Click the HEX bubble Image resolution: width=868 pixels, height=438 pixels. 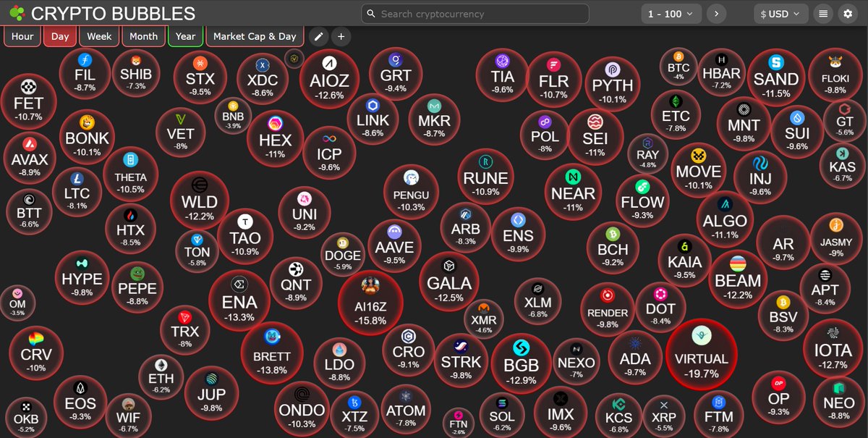[275, 140]
